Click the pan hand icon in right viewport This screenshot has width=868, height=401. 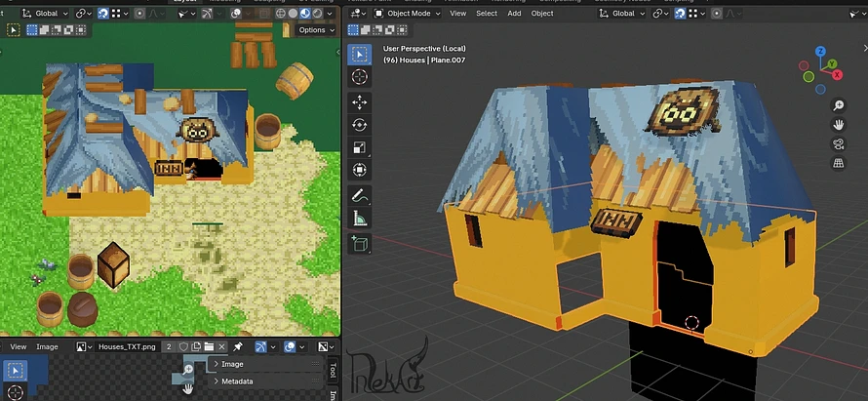coord(838,125)
